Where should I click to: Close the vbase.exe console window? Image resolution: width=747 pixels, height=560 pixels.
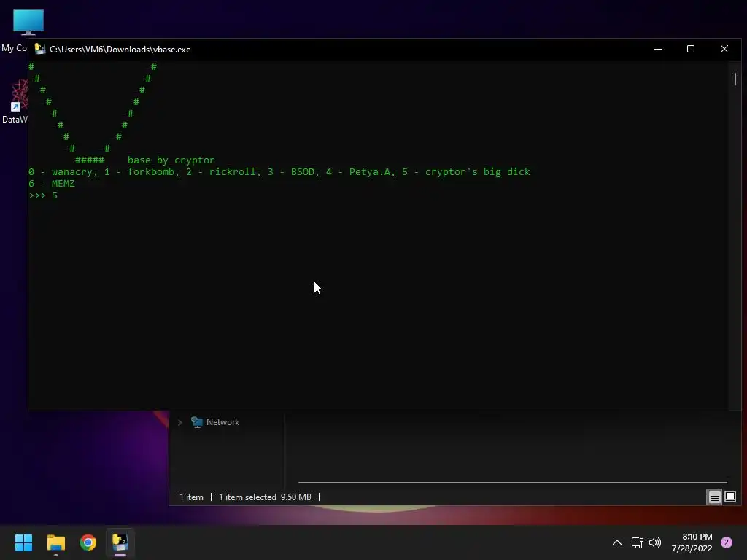(724, 49)
